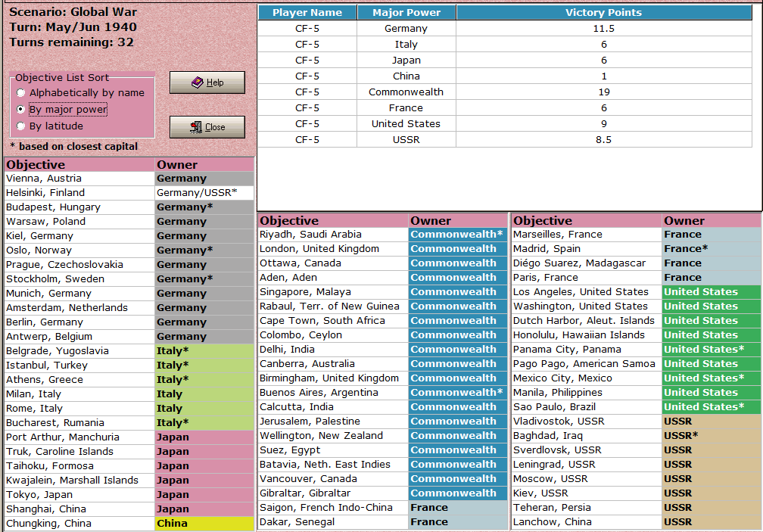Select Germany row in victory points table
763x532 pixels.
[505, 29]
